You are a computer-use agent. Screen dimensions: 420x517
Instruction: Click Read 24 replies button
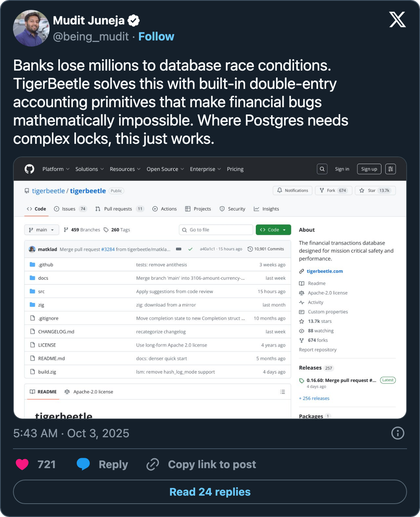click(x=210, y=492)
